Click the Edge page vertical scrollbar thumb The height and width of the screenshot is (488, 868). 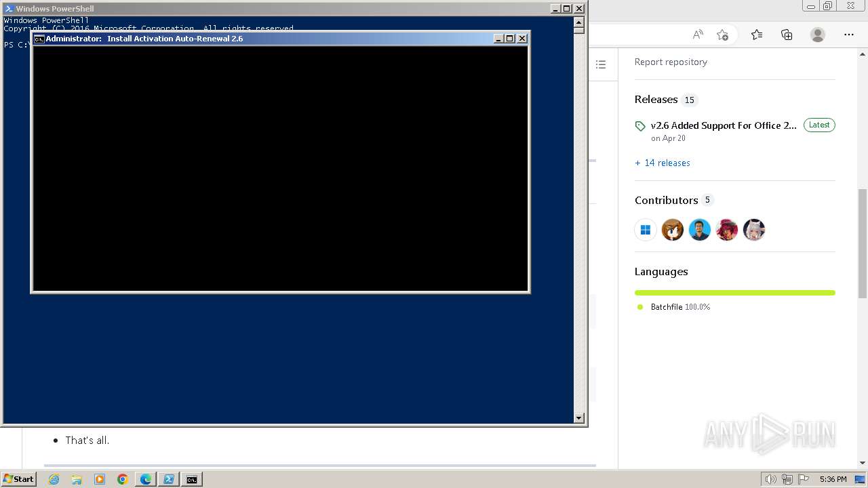click(863, 243)
